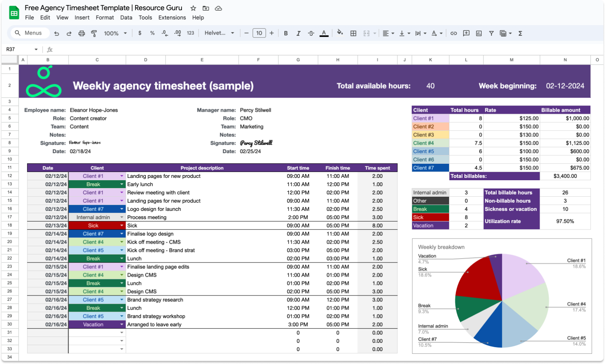Click the Decrease decimal places icon
The height and width of the screenshot is (364, 605).
point(164,33)
